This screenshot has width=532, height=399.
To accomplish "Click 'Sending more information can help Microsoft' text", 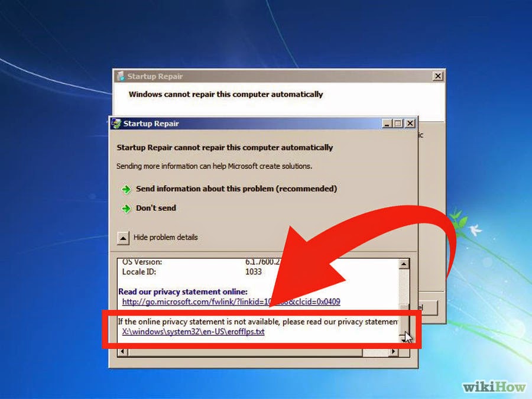I will pos(214,166).
